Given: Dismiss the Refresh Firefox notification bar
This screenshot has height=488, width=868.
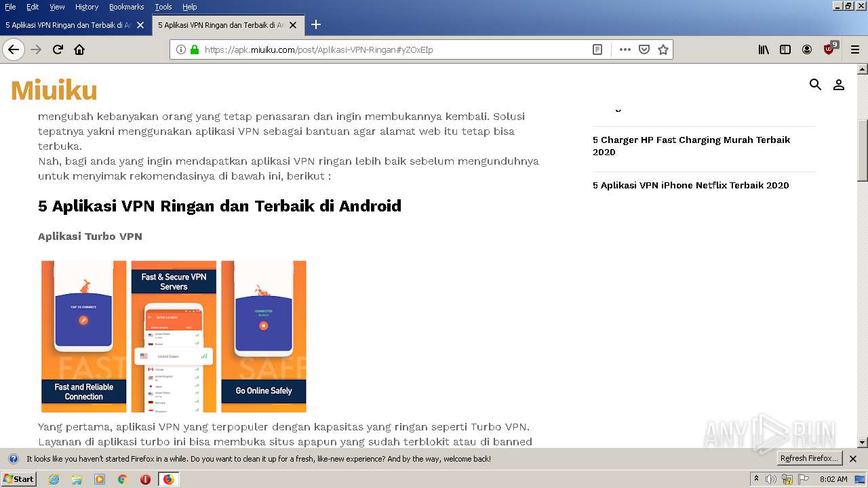Looking at the screenshot, I should pos(853,459).
